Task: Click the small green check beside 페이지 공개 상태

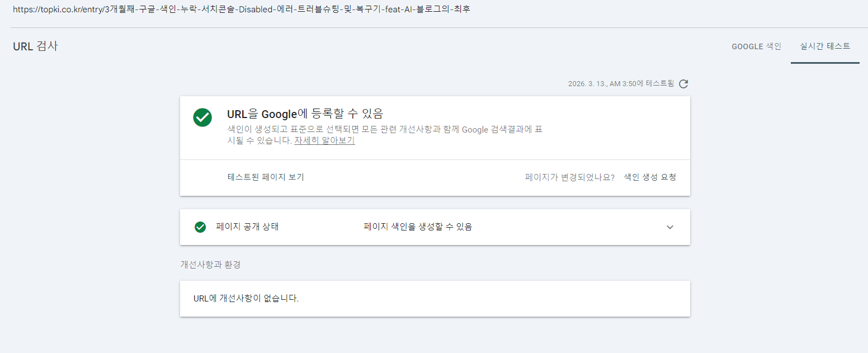Action: point(200,227)
